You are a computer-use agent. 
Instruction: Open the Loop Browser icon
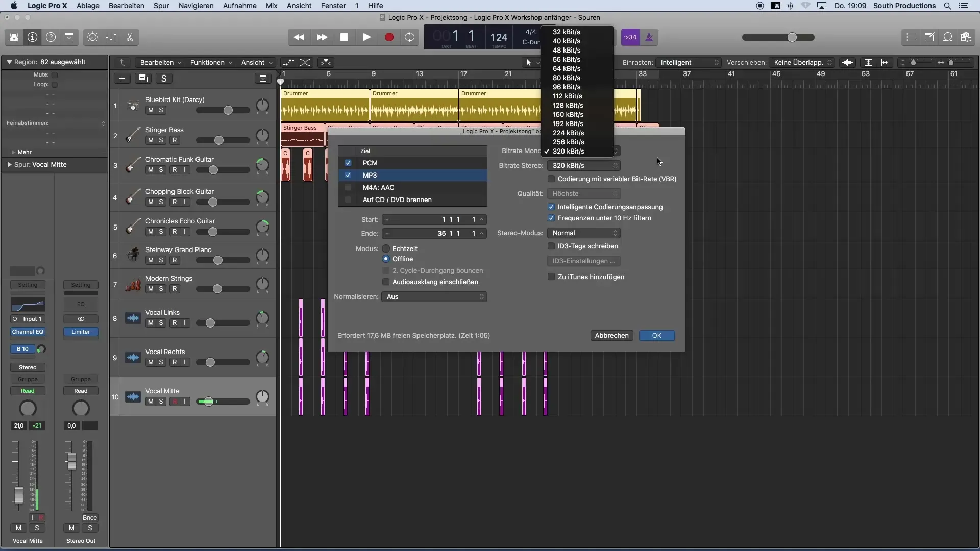947,37
